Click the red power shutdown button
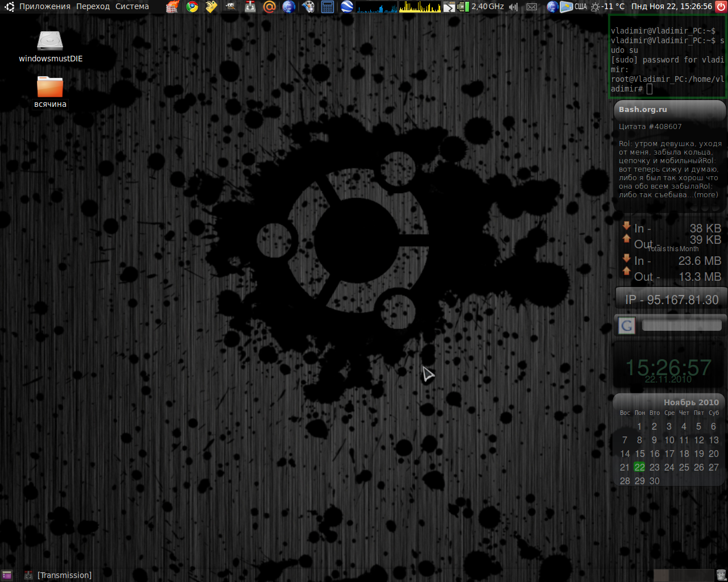Screen dimensions: 728x582 (721, 7)
